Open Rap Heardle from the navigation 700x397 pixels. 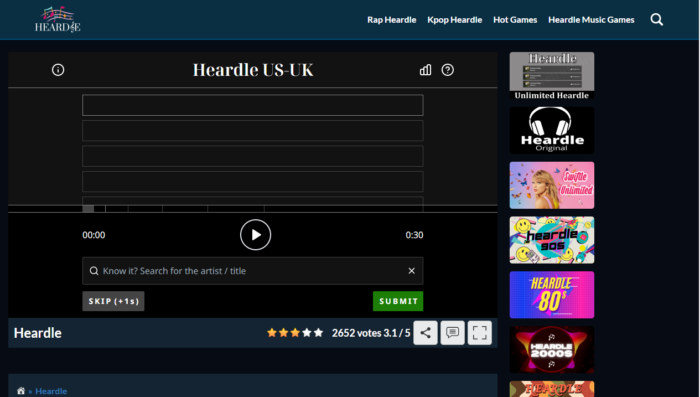coord(392,20)
